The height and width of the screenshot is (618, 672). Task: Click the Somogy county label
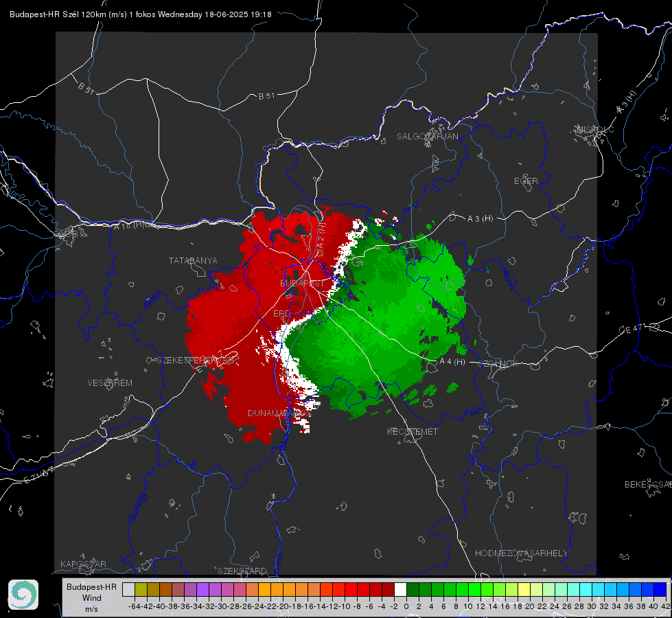click(138, 507)
